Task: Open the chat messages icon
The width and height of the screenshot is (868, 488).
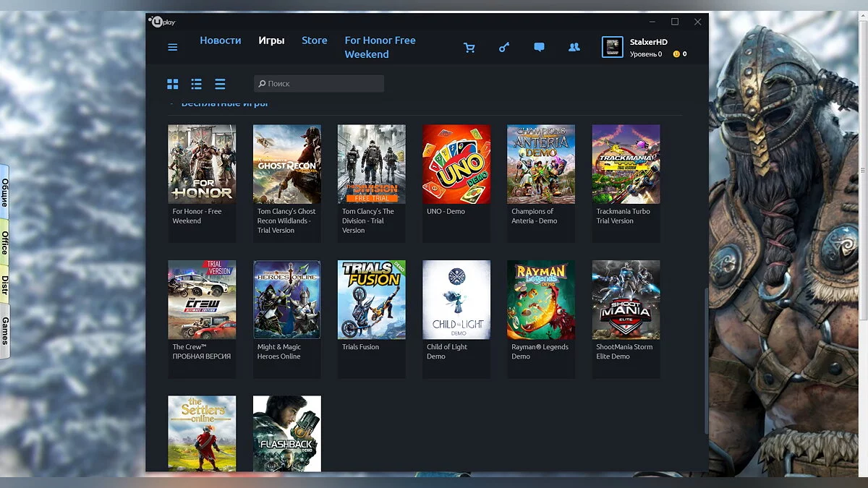Action: pyautogui.click(x=539, y=48)
